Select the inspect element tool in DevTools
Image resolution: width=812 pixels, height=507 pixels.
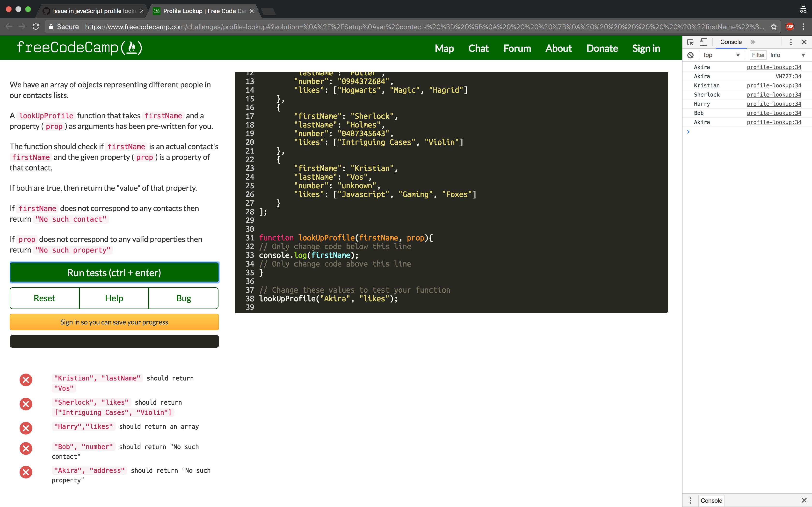(690, 42)
